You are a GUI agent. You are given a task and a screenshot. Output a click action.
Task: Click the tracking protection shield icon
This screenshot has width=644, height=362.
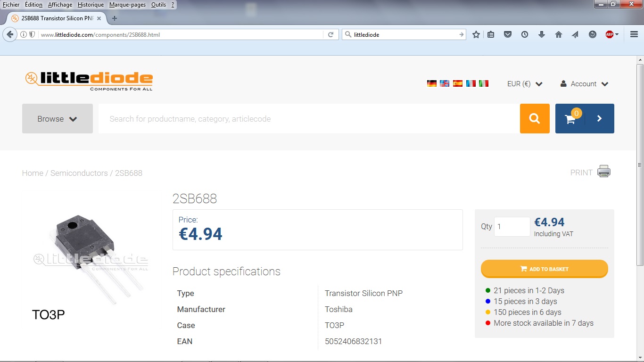click(32, 34)
